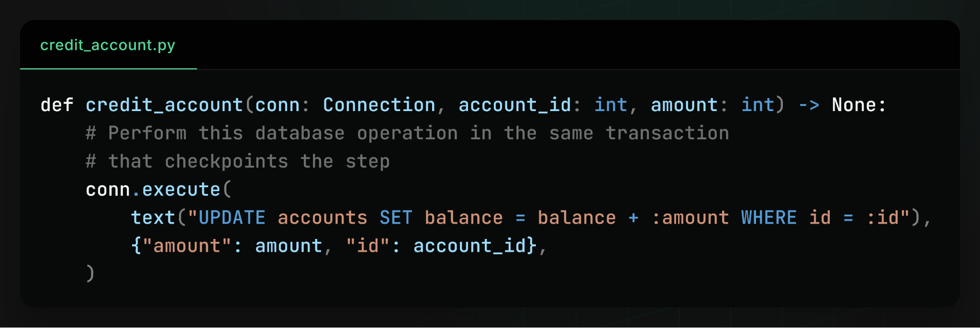Click the amount parameter in signature
The width and height of the screenshot is (980, 328).
click(x=684, y=105)
